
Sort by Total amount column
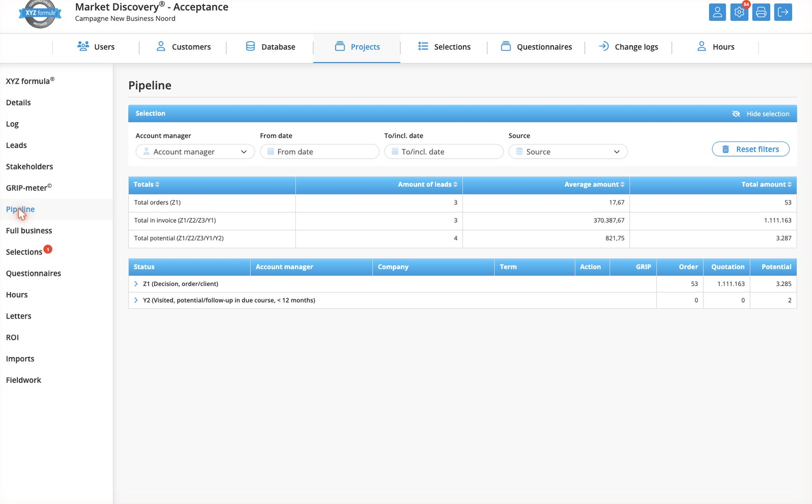click(766, 185)
